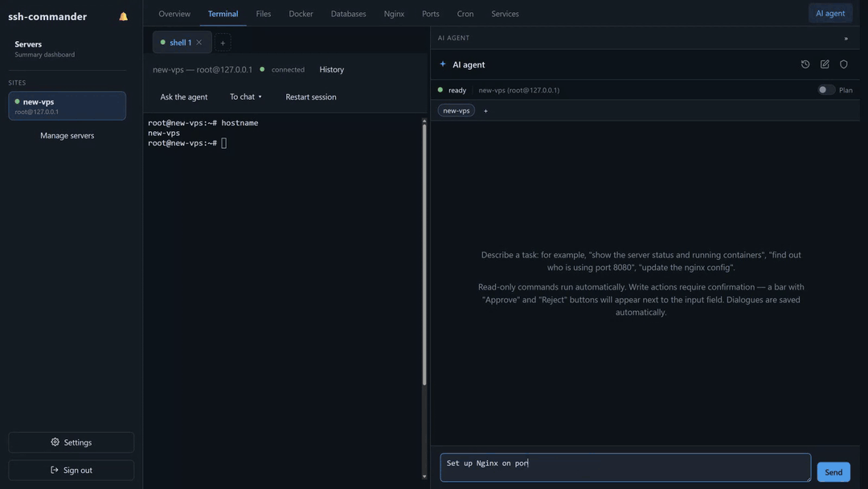Send the message to agent

click(x=833, y=472)
